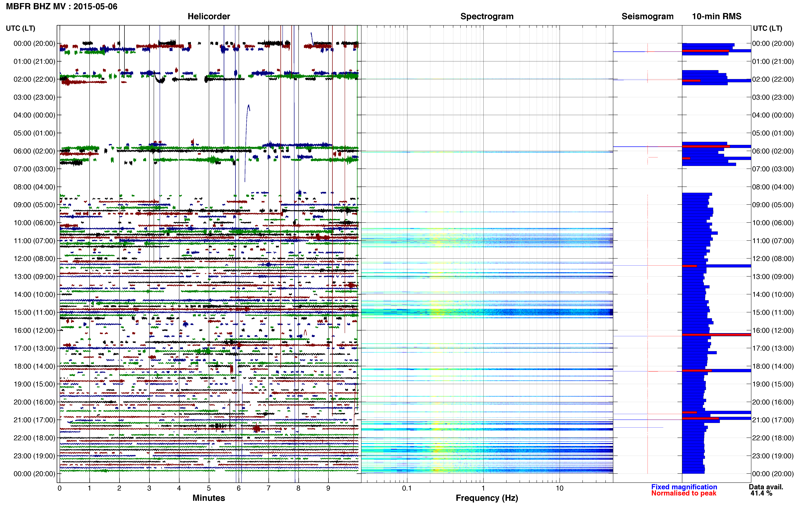This screenshot has width=812, height=508.
Task: Click the 10-min RMS panel heading
Action: pos(716,16)
